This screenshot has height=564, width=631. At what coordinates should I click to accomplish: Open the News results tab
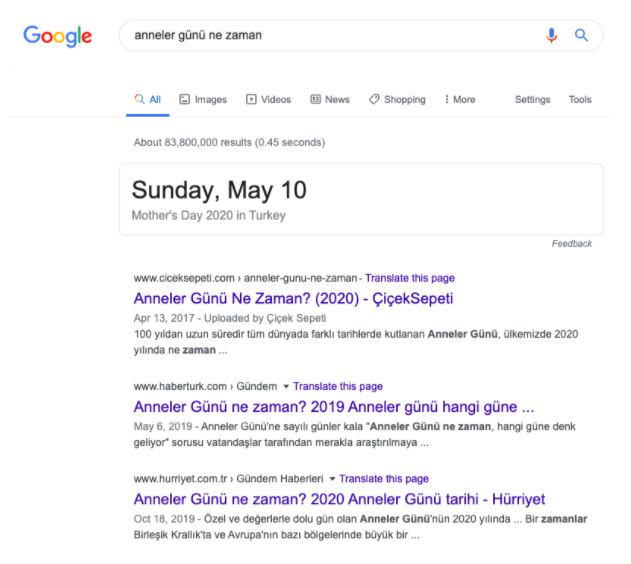coord(330,99)
